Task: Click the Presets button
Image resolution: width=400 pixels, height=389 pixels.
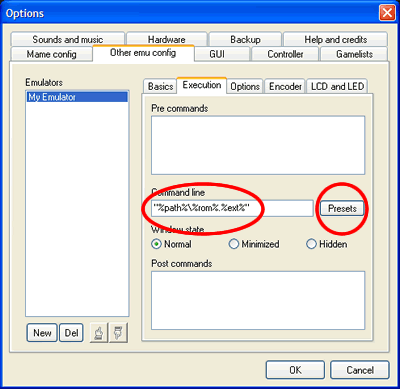Action: pyautogui.click(x=342, y=208)
